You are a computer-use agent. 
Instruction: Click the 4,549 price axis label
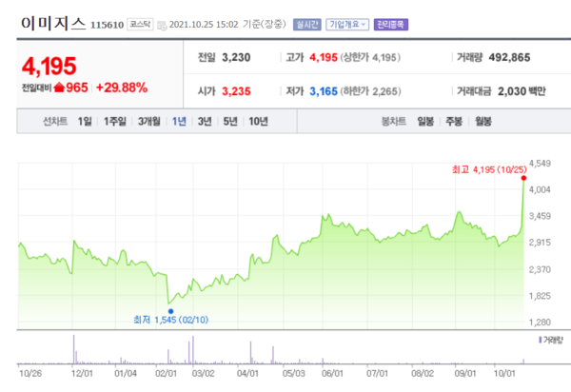tap(540, 164)
